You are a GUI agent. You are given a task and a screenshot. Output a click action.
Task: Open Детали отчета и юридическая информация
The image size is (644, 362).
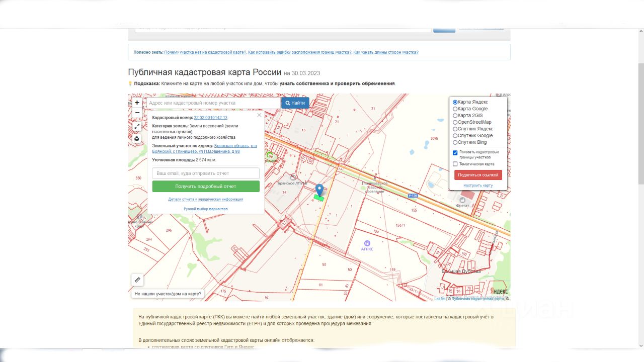click(x=206, y=199)
